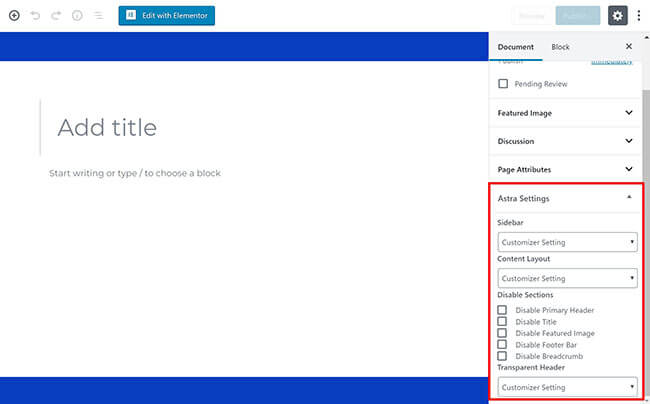
Task: Click the Disable Sections label
Action: click(525, 295)
